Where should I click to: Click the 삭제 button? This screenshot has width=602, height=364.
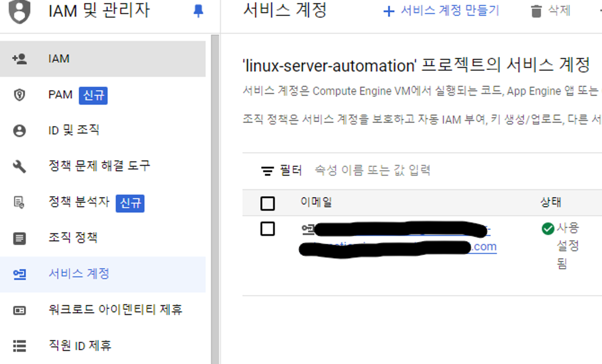point(551,11)
